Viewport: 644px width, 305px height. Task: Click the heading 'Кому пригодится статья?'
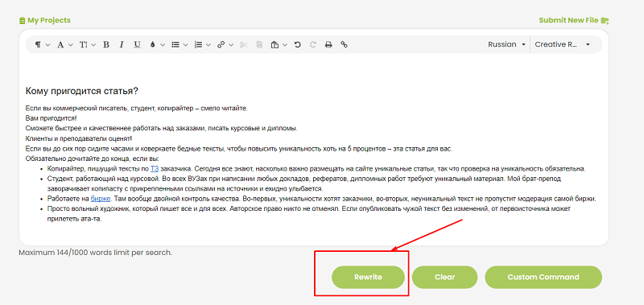81,91
